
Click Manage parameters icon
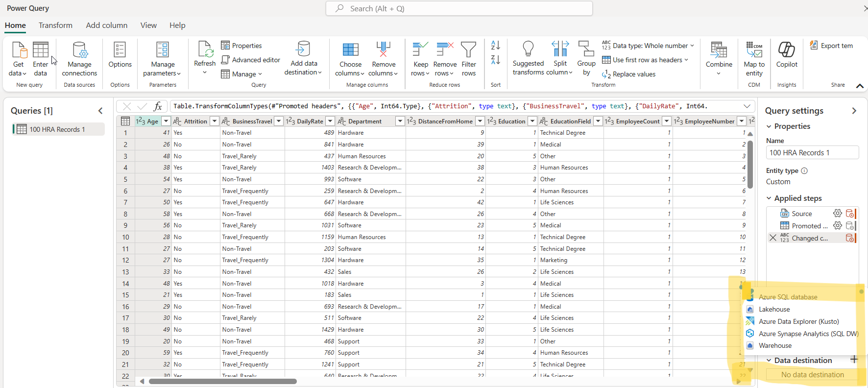(x=163, y=50)
